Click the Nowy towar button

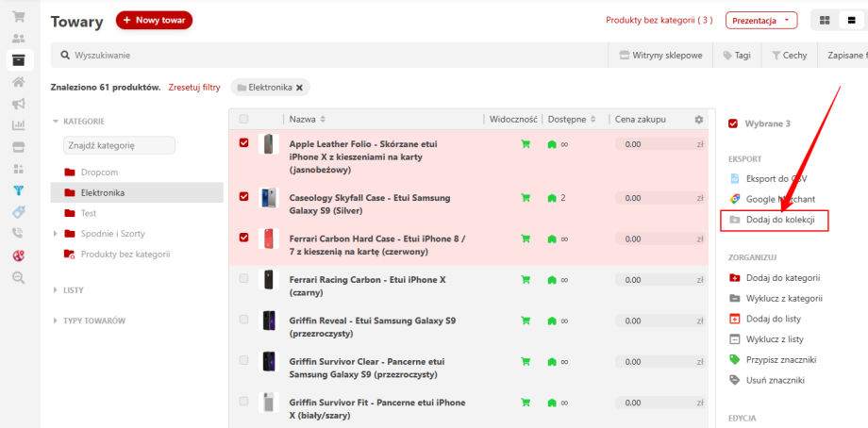(154, 20)
